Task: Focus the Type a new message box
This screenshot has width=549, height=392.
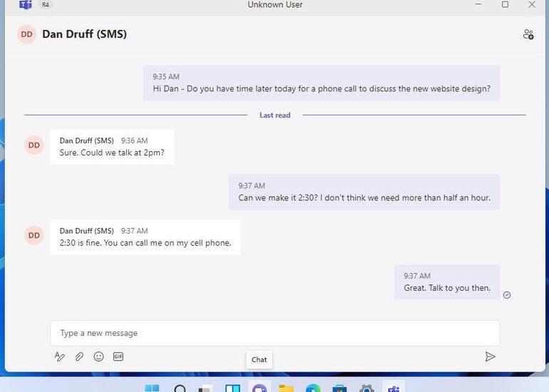Action: point(274,333)
